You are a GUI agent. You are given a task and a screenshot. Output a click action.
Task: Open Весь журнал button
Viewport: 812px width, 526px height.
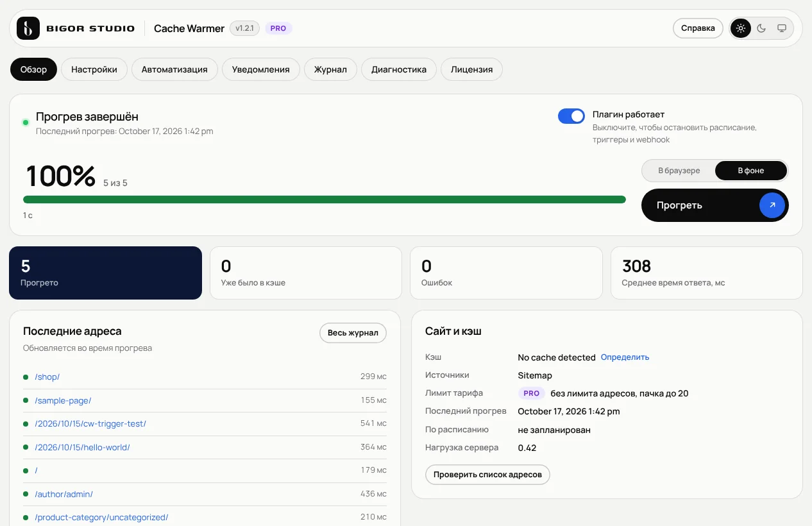point(353,333)
